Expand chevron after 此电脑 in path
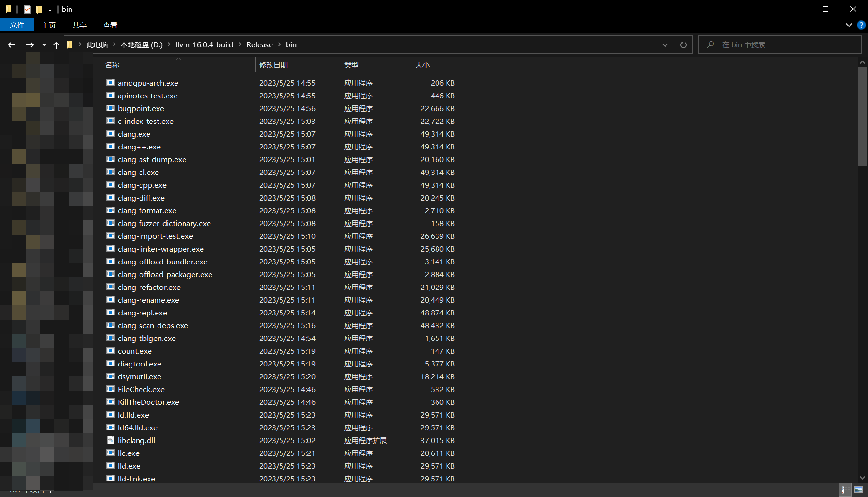 [x=114, y=44]
